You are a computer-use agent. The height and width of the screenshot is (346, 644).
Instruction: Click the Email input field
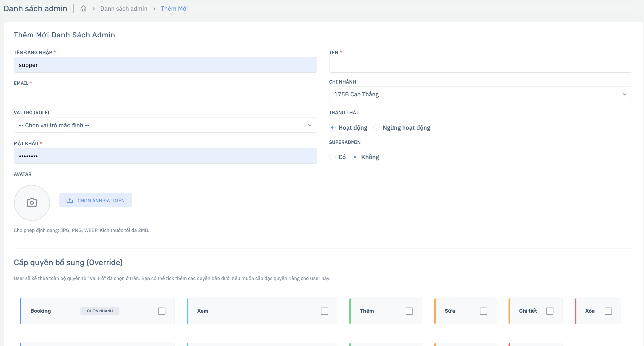[165, 96]
